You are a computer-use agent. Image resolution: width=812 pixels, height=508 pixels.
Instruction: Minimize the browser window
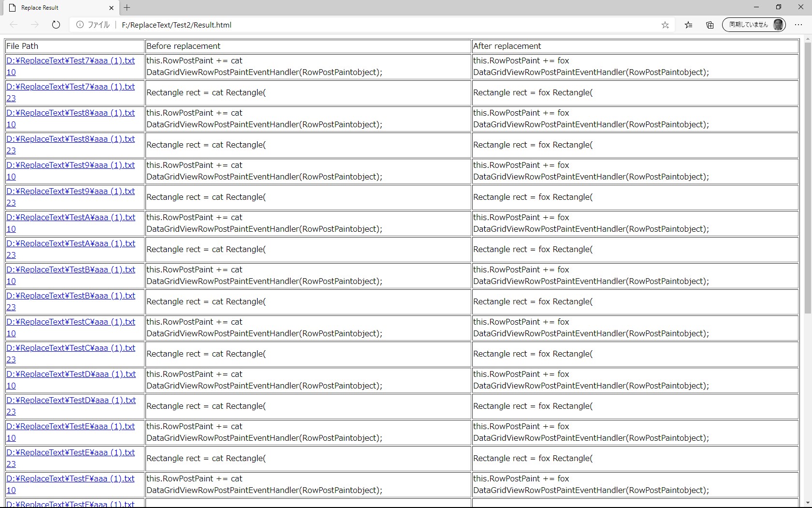(756, 7)
